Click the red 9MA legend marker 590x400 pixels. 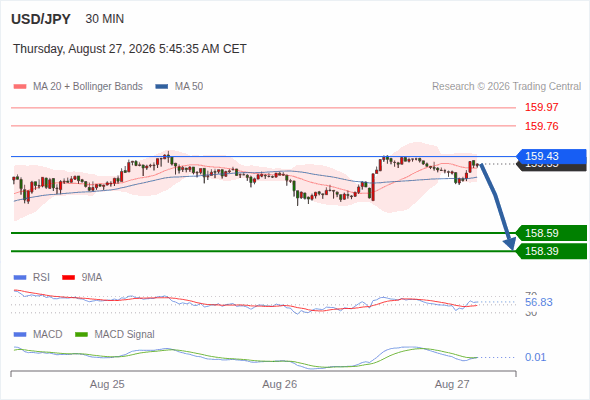[68, 278]
